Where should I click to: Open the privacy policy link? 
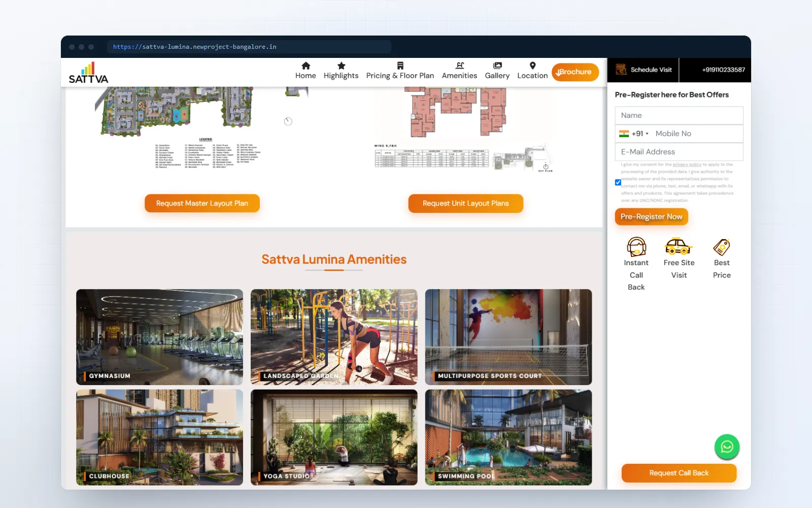coord(687,165)
